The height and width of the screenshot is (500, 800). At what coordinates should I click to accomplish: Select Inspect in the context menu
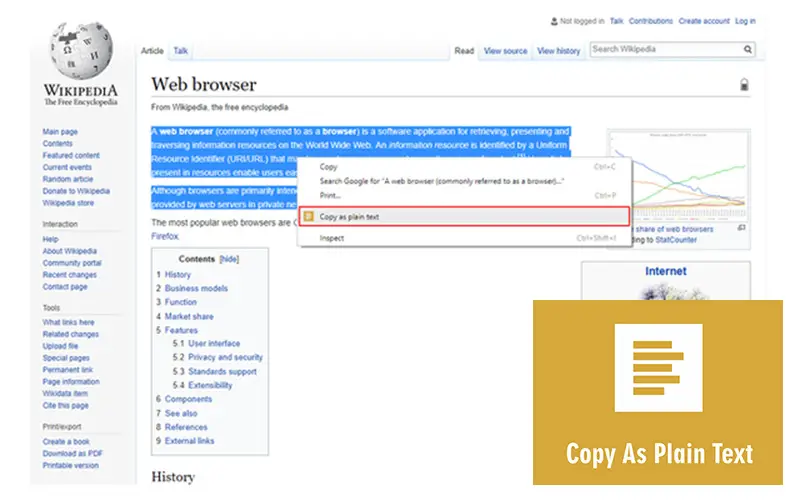332,238
